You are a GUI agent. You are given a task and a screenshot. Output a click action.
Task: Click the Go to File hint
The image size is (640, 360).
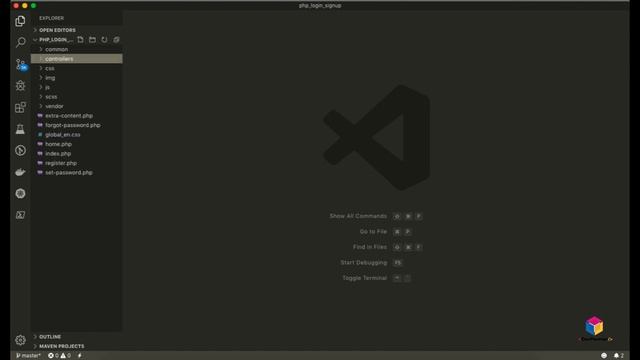click(373, 231)
